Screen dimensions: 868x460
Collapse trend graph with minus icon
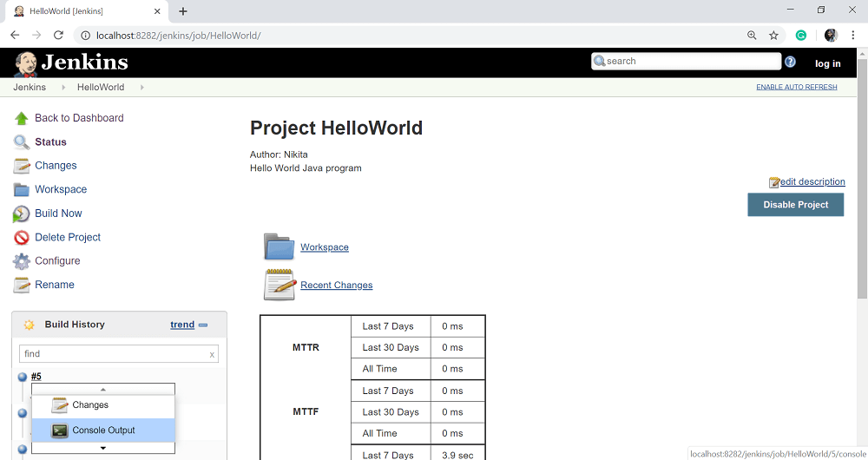click(x=202, y=325)
